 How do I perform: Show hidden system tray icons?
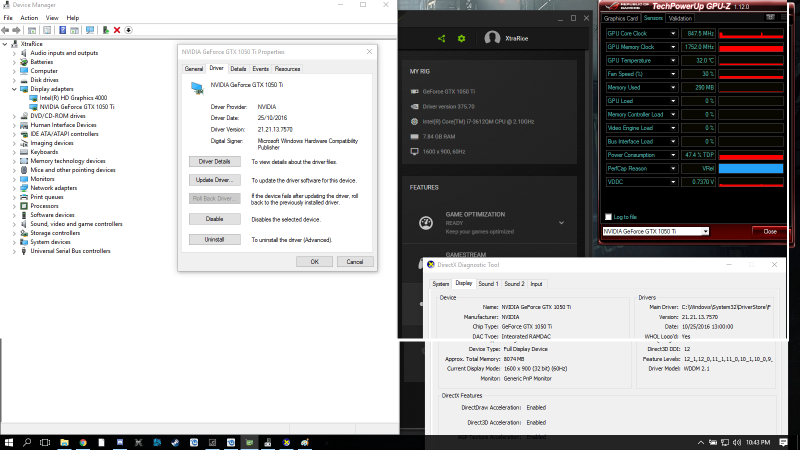701,442
